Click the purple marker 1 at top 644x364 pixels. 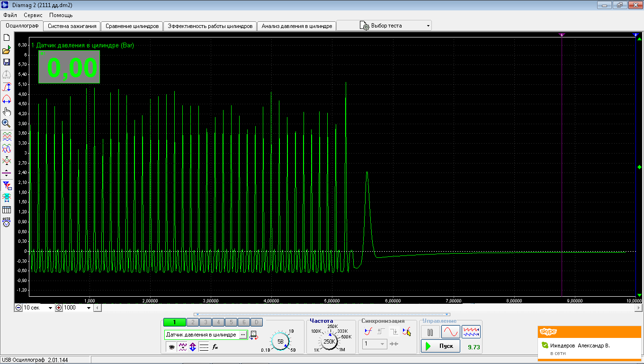(x=562, y=35)
